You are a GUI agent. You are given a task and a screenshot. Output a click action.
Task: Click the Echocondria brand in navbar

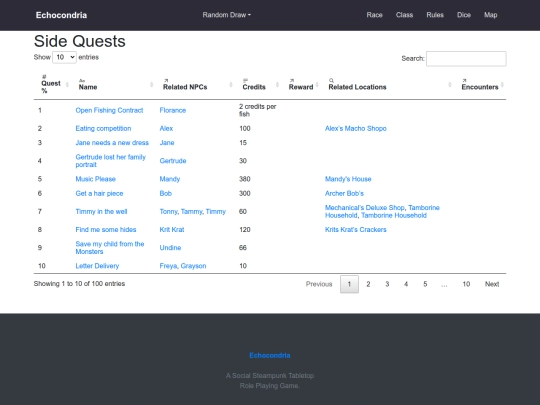click(61, 15)
